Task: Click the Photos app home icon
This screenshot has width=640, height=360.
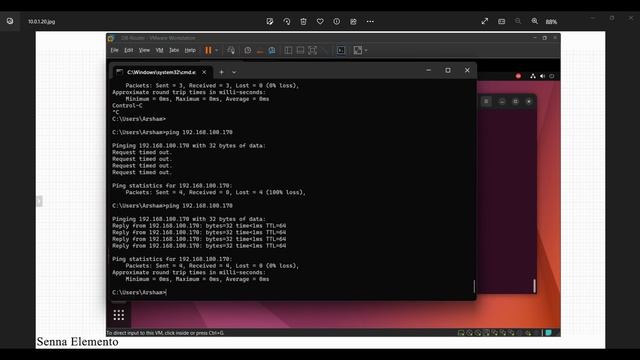Action: pyautogui.click(x=10, y=21)
